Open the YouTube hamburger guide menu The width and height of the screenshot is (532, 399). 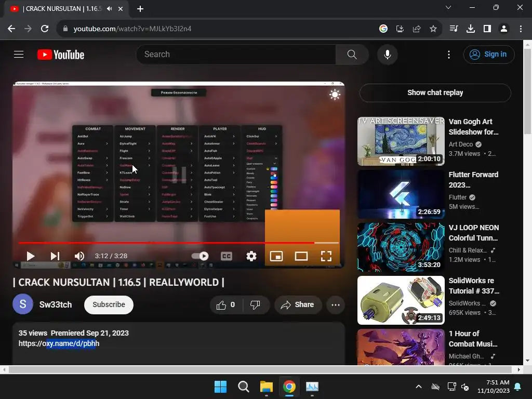coord(19,54)
